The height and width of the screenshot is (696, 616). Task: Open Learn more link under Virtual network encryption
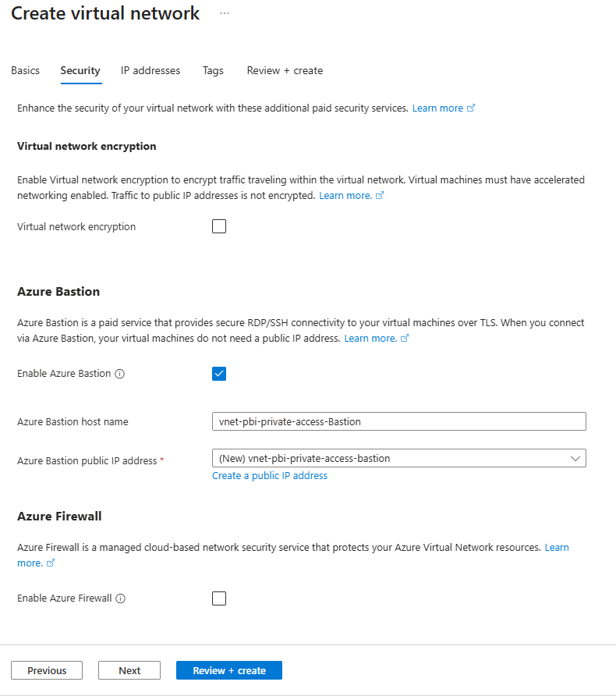[x=345, y=196]
